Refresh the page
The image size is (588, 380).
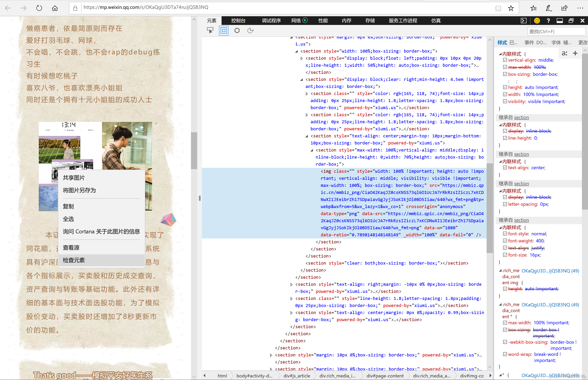[39, 8]
